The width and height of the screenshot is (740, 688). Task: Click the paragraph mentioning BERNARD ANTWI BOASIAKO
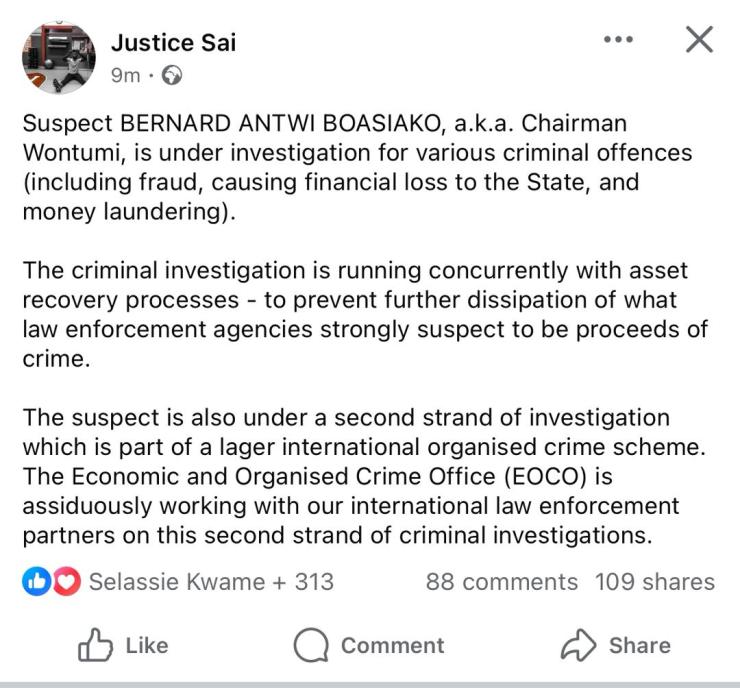(x=358, y=167)
